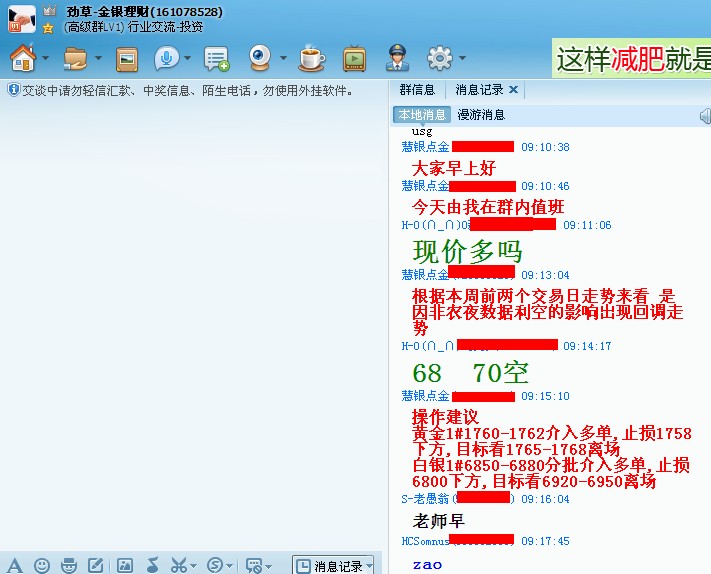The height and width of the screenshot is (574, 711).
Task: Open the coffee cup app icon
Action: [312, 58]
